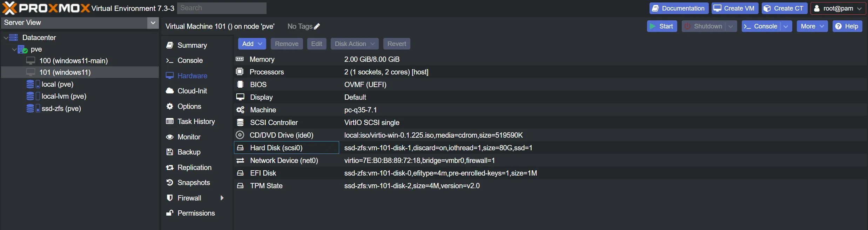
Task: Collapse the pve node in tree
Action: coord(14,50)
